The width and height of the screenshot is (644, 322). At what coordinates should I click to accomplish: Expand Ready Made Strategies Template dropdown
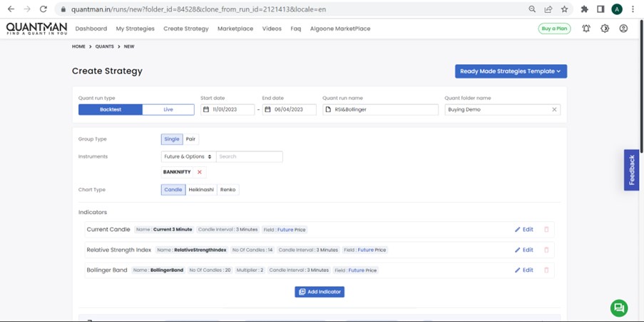[511, 71]
